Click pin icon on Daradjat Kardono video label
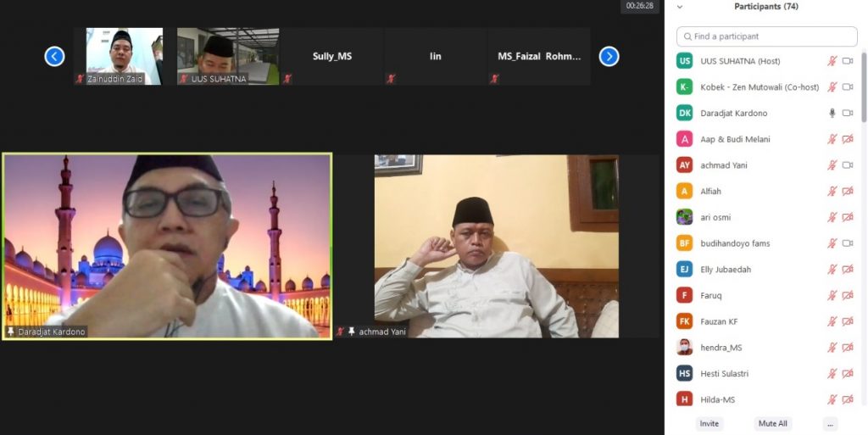The image size is (868, 435). tap(11, 332)
